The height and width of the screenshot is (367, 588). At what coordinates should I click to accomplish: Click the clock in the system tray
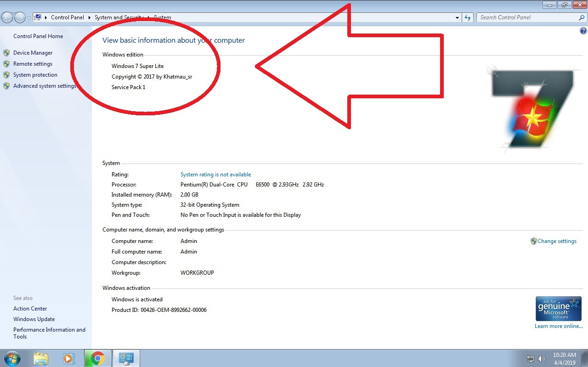click(x=564, y=358)
